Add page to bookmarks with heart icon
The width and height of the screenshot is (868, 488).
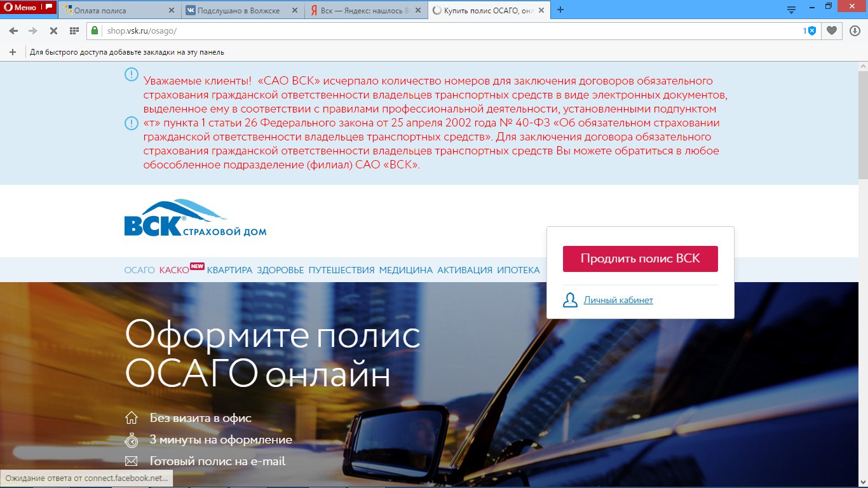pos(831,30)
